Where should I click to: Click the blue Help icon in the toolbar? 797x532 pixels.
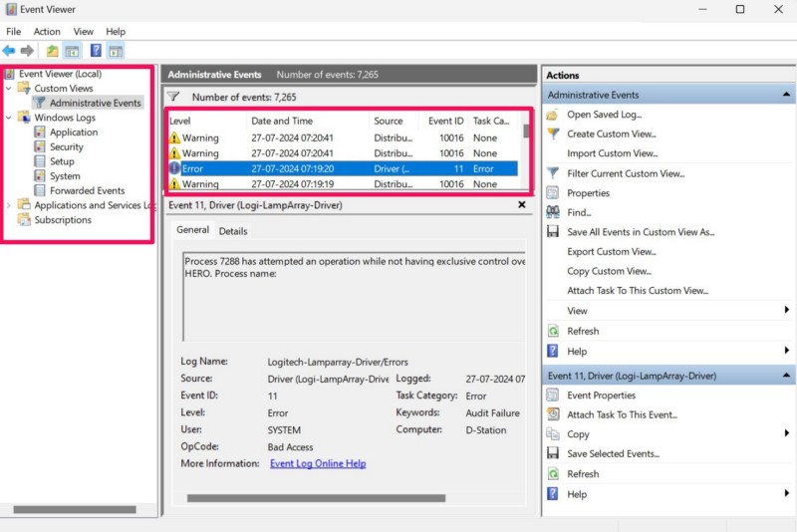tap(96, 51)
